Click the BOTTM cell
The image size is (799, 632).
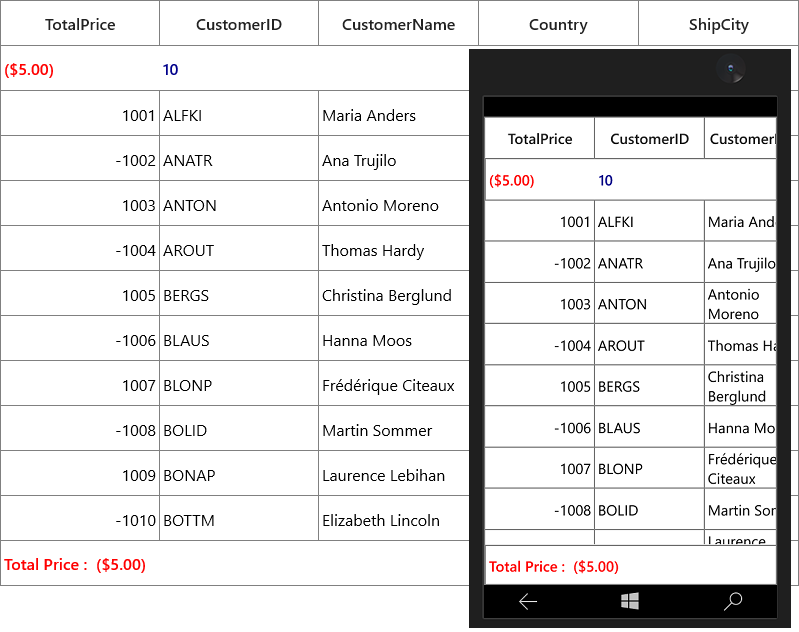coord(239,518)
